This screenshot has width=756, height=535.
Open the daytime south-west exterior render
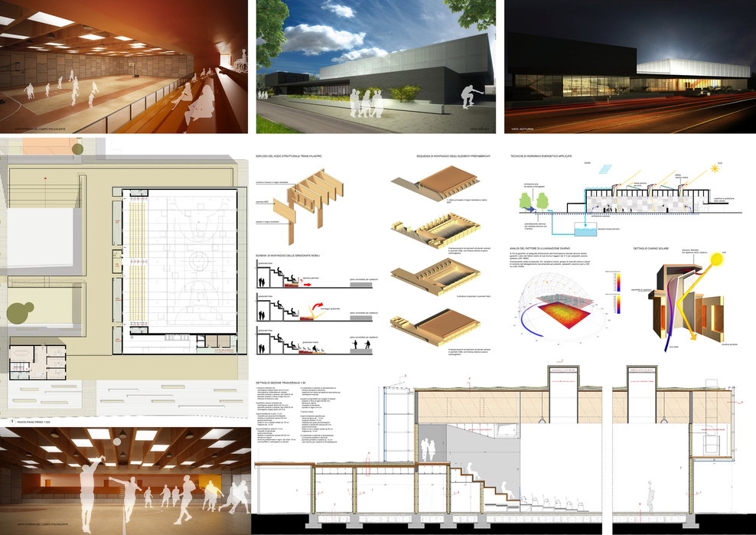click(x=376, y=67)
